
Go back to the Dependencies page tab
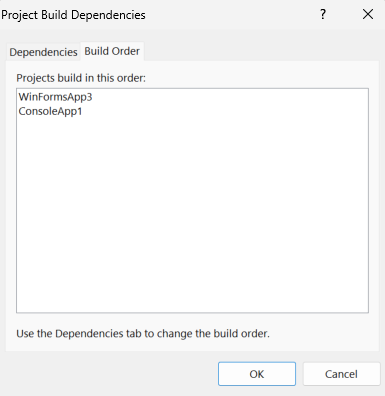click(x=43, y=52)
